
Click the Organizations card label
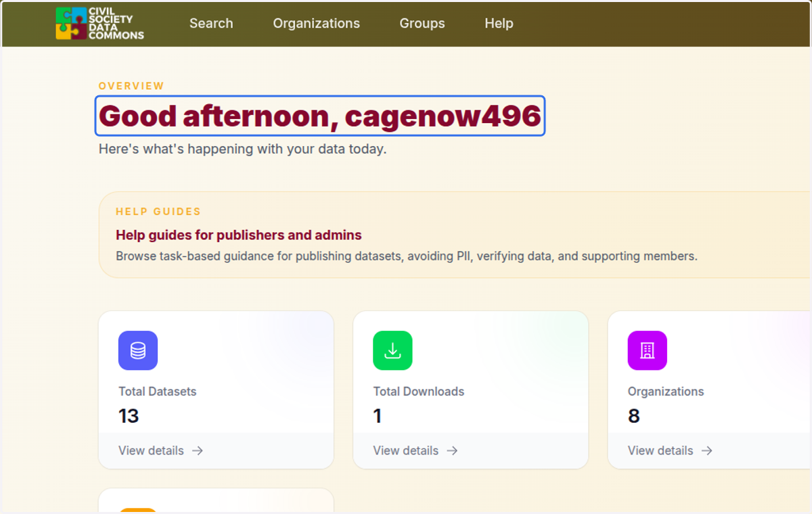pyautogui.click(x=666, y=392)
